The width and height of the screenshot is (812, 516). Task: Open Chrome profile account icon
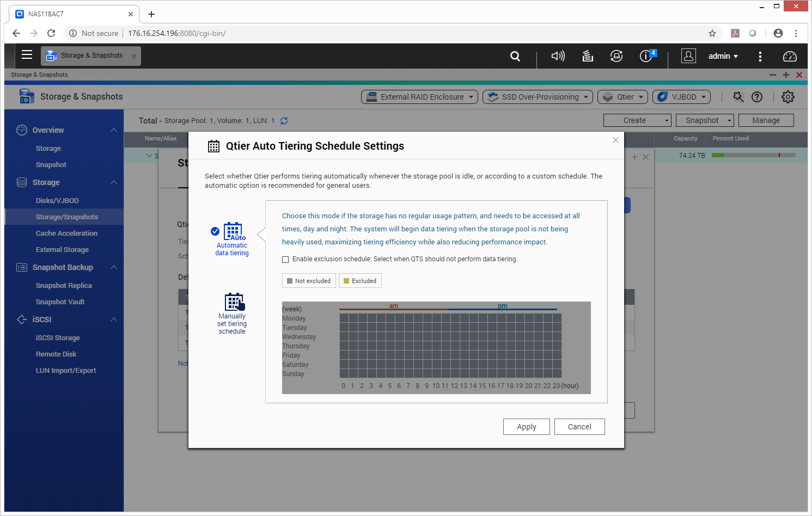tap(778, 33)
